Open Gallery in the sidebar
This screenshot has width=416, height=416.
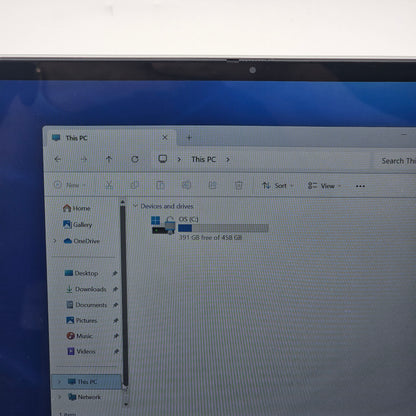pos(77,224)
